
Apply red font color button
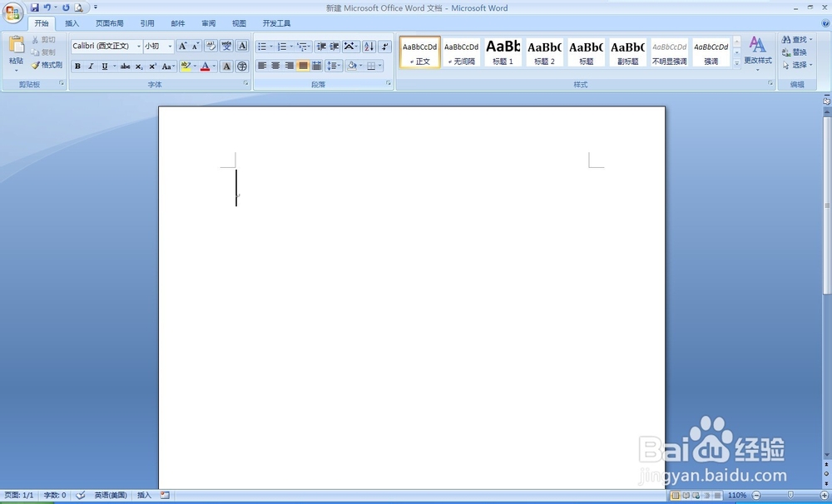[x=206, y=67]
